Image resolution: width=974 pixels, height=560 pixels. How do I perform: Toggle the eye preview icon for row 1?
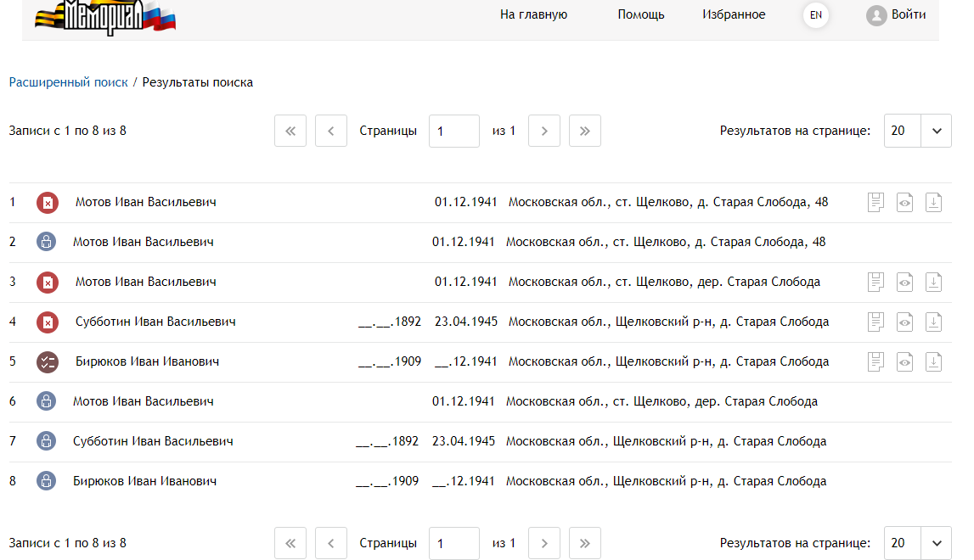point(905,203)
